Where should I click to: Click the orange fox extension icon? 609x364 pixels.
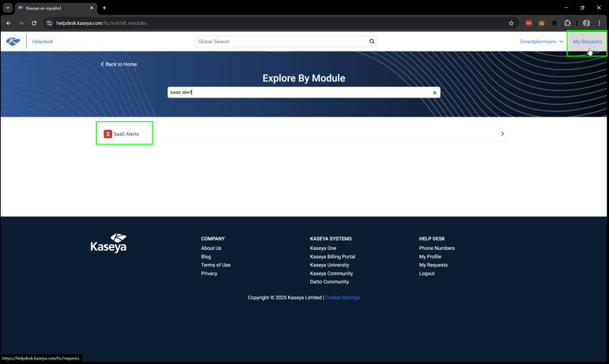[541, 24]
